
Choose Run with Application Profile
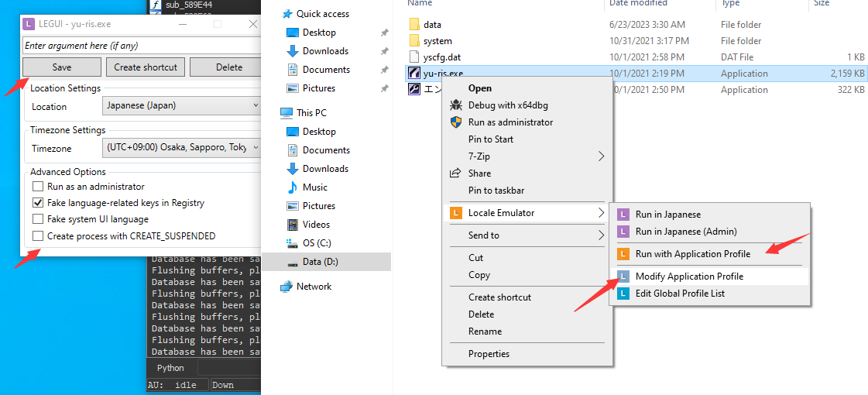coord(693,254)
